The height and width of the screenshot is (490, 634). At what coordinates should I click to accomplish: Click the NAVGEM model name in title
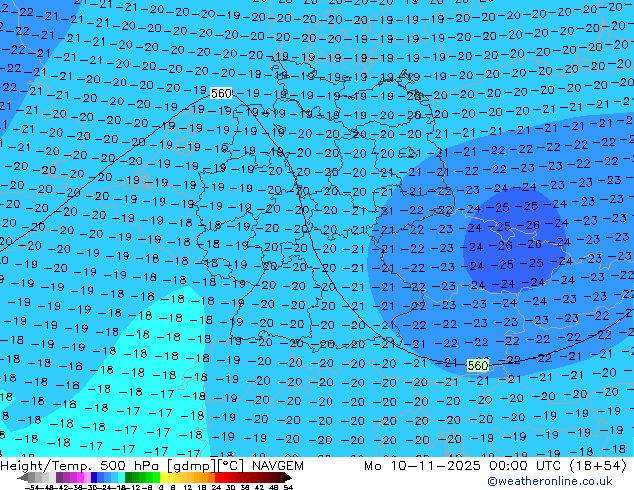(277, 466)
